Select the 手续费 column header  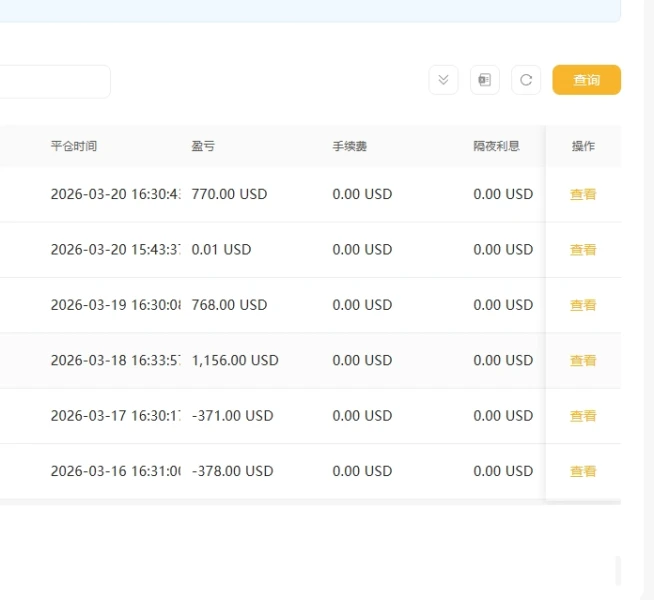(350, 146)
